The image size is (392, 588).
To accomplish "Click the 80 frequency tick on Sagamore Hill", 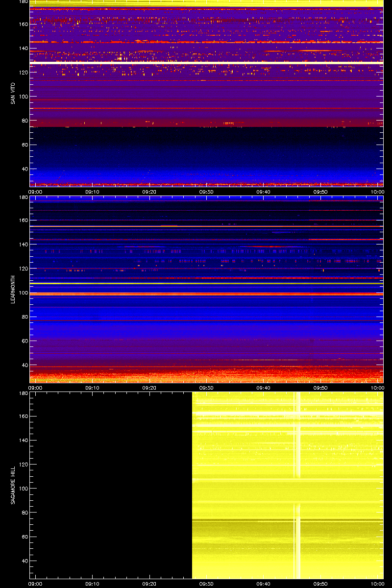I will point(24,513).
